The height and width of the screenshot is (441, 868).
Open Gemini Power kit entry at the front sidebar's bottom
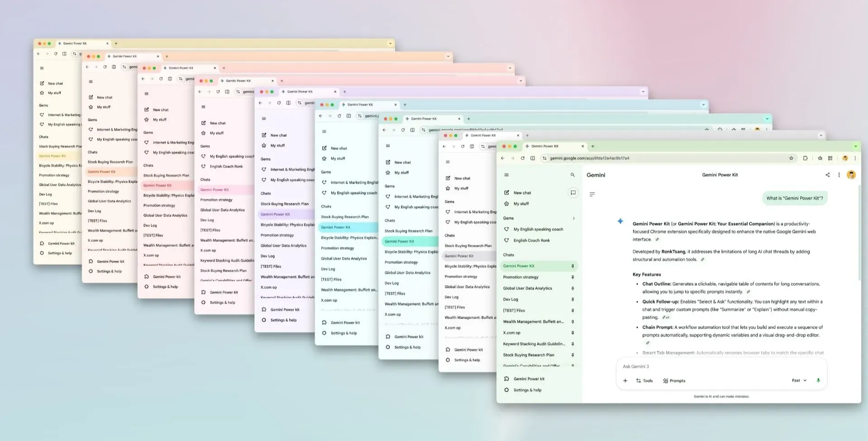click(x=529, y=379)
